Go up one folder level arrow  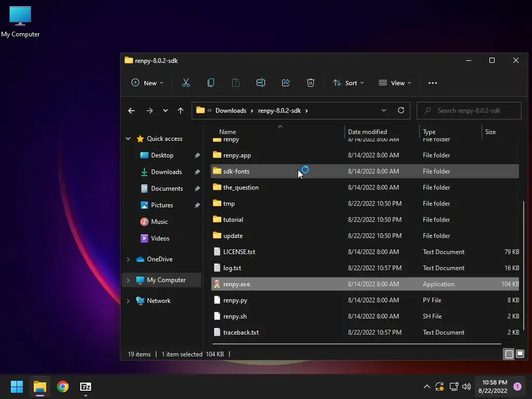(x=180, y=111)
